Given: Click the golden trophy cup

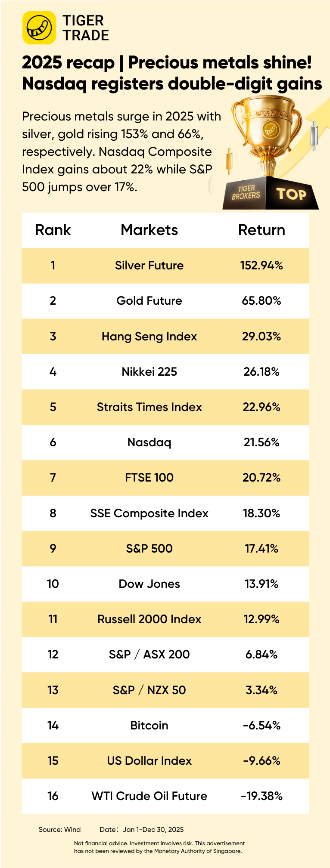Looking at the screenshot, I should pos(268,129).
